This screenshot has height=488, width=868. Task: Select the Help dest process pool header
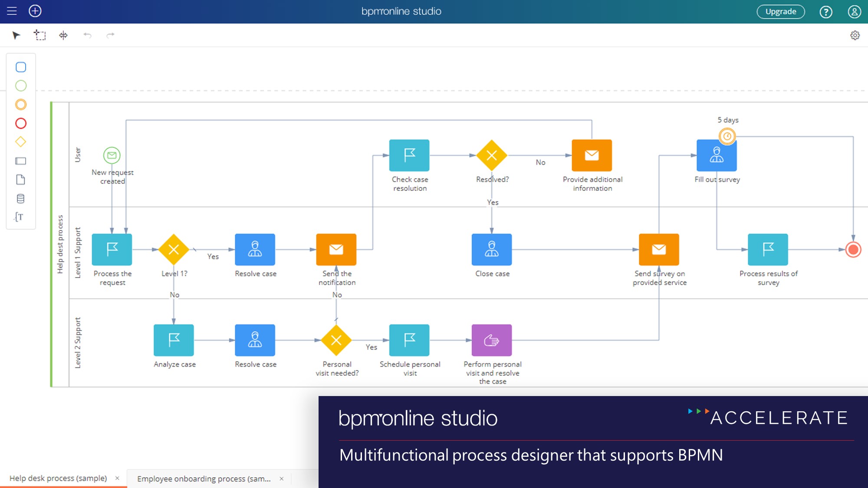coord(60,244)
